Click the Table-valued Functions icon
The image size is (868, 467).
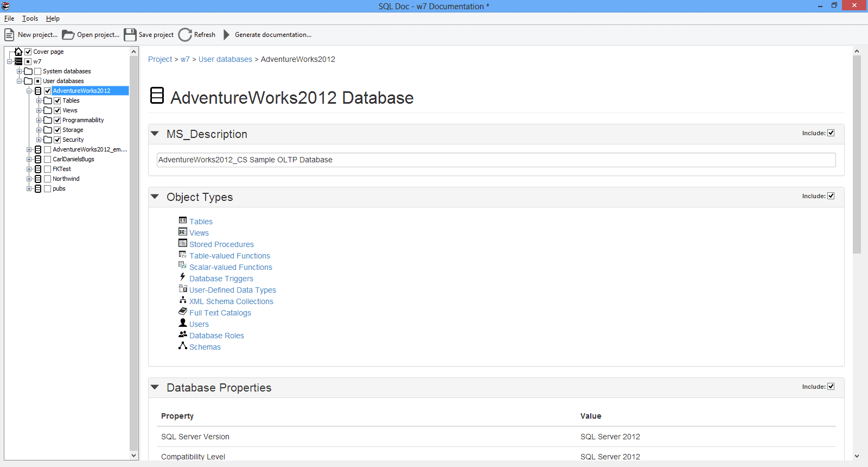pos(183,255)
